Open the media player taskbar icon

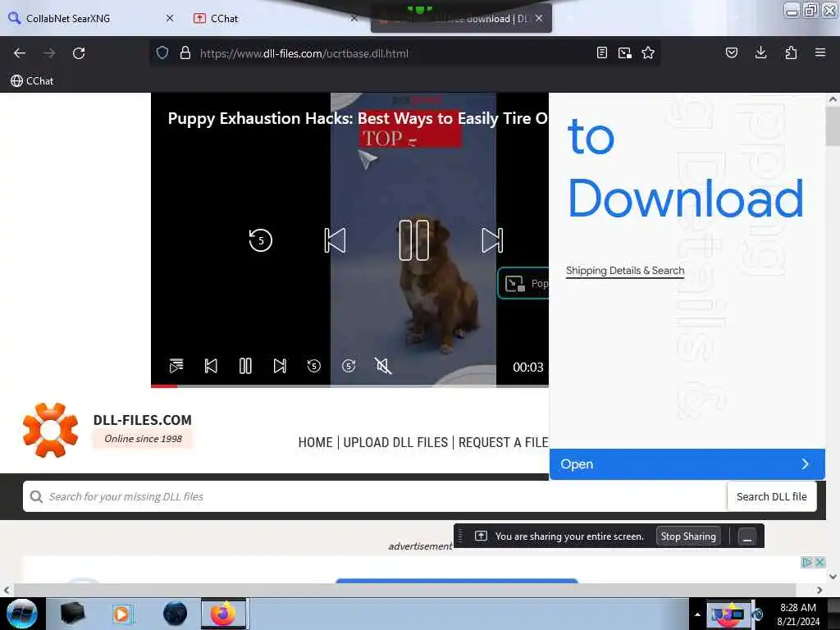121,614
